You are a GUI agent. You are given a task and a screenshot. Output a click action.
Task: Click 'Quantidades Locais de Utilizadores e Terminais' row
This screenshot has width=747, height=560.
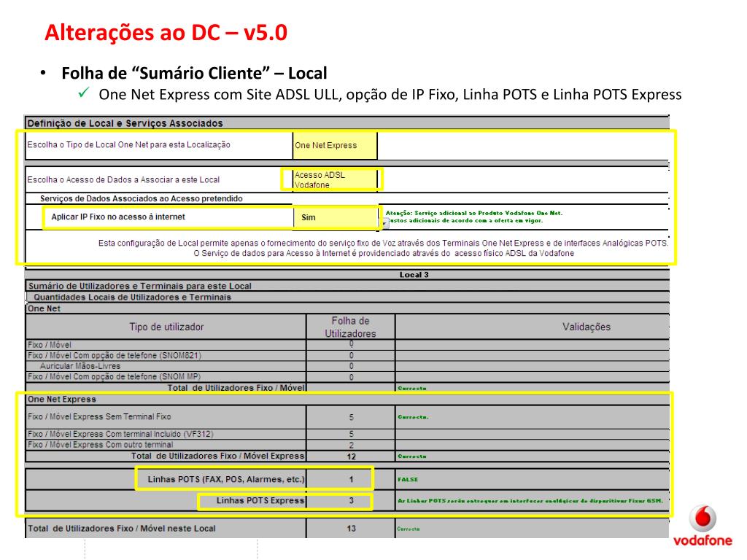pyautogui.click(x=133, y=297)
